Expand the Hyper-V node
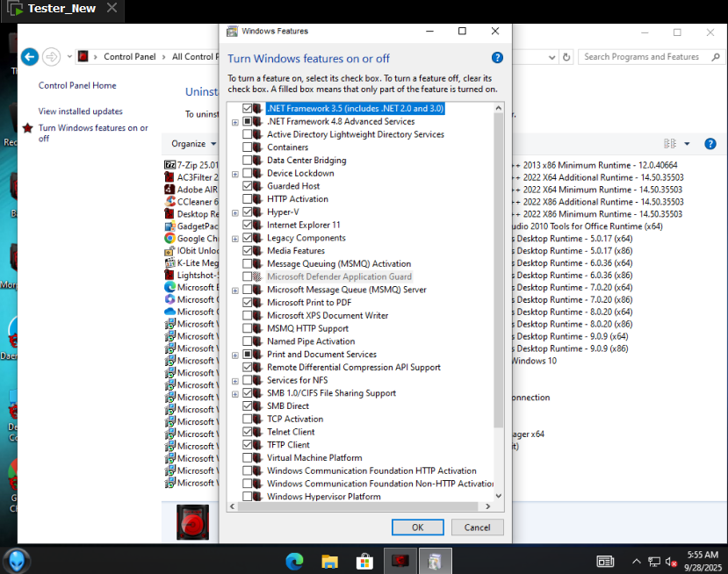This screenshot has width=728, height=574. [235, 213]
